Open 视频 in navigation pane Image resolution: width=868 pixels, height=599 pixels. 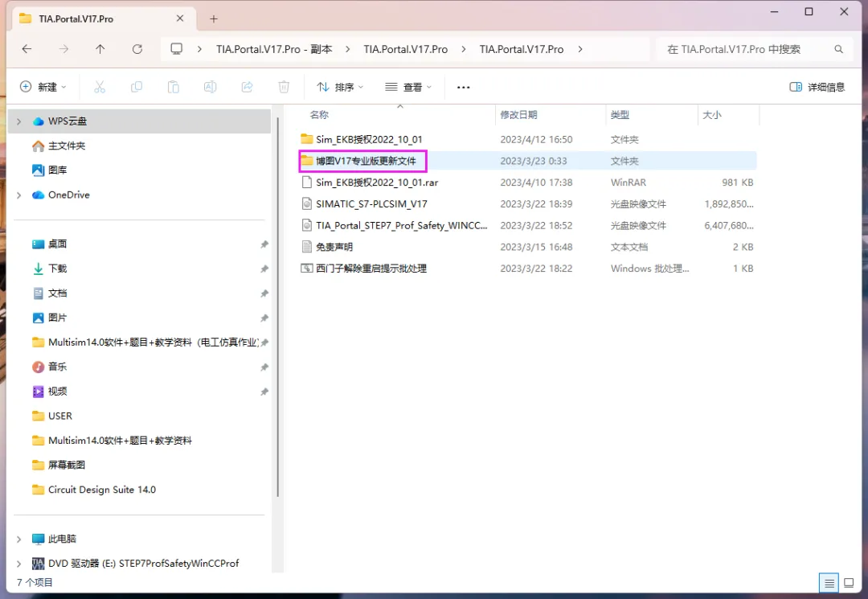49,392
